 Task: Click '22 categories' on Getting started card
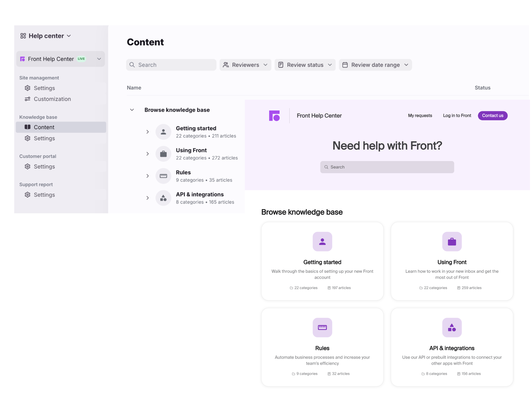304,288
